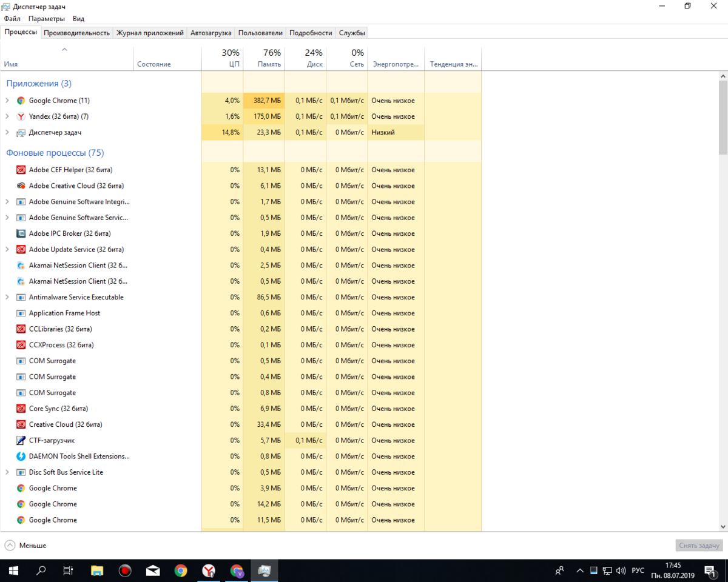
Task: Switch to the Пользователи tab
Action: [261, 33]
